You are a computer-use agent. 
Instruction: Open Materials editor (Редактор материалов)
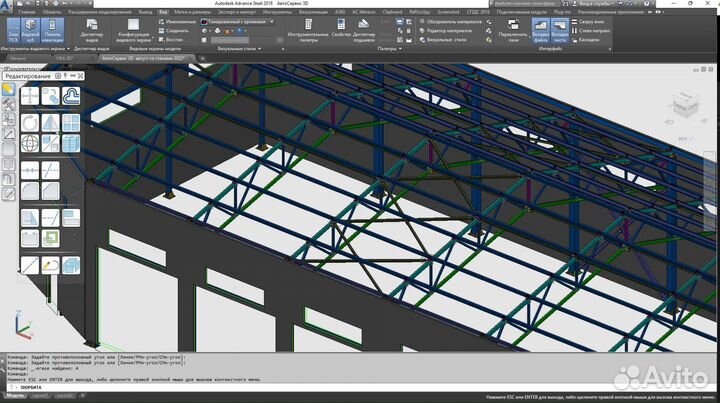tap(445, 31)
